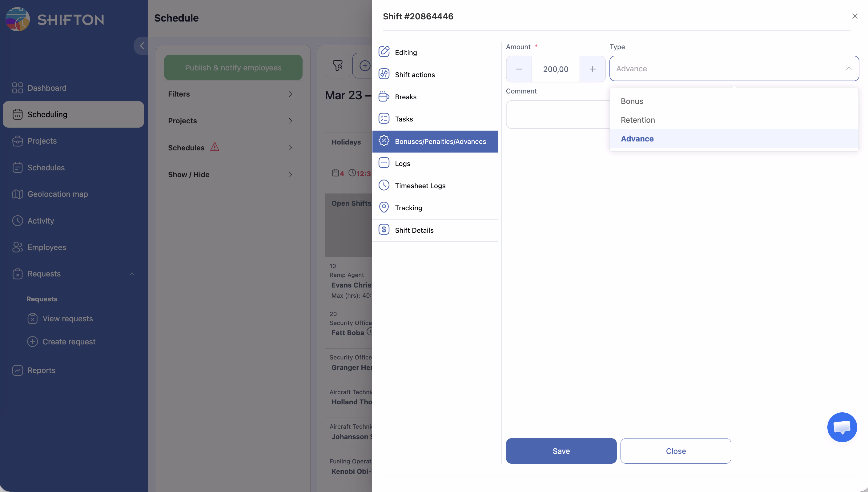Save the advance entry

pos(561,451)
